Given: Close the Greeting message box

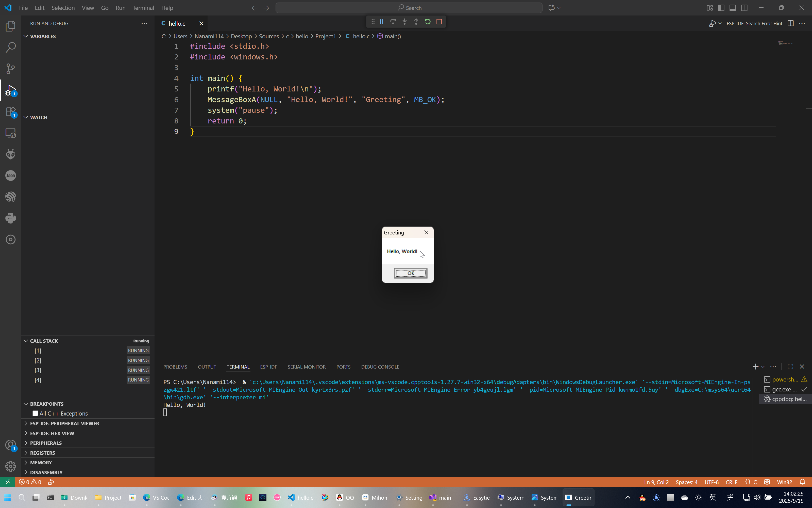Looking at the screenshot, I should [426, 232].
